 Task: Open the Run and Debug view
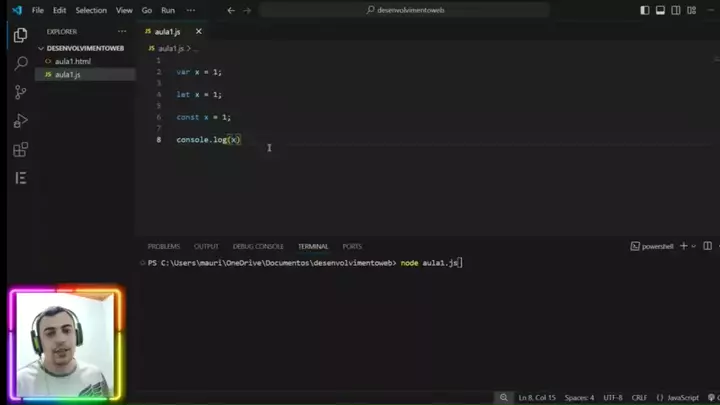[20, 121]
